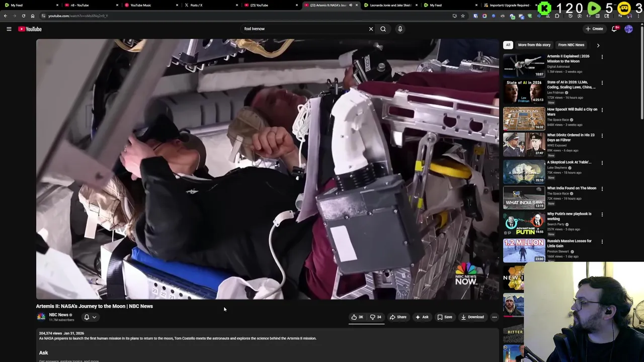Open the account avatar menu
The image size is (644, 362).
628,29
